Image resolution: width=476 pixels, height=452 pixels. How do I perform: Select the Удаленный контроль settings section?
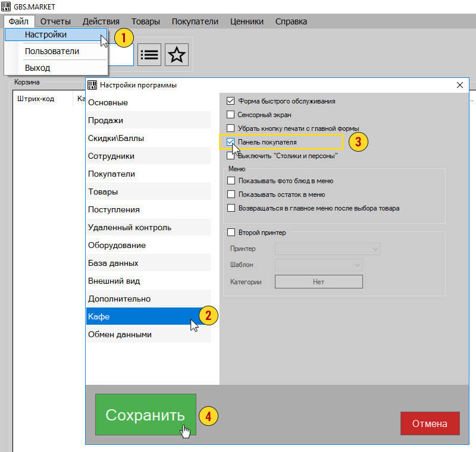pos(148,227)
